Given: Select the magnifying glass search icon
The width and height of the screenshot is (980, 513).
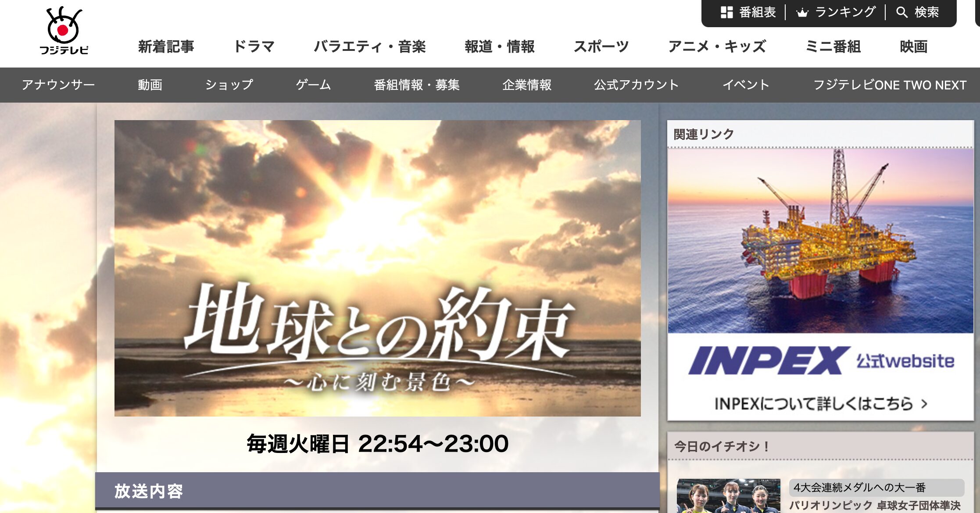Looking at the screenshot, I should (901, 13).
